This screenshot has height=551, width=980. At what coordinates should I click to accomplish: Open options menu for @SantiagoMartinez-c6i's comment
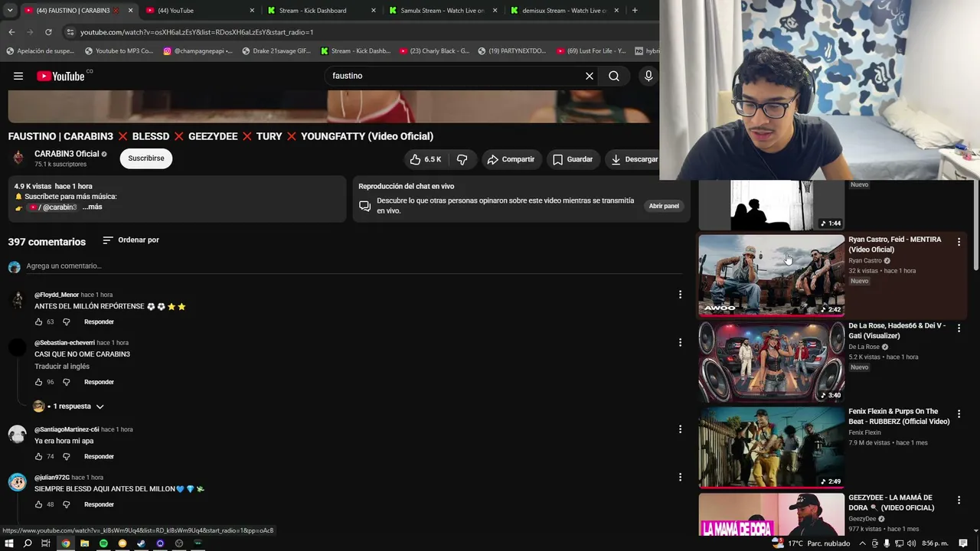(680, 429)
